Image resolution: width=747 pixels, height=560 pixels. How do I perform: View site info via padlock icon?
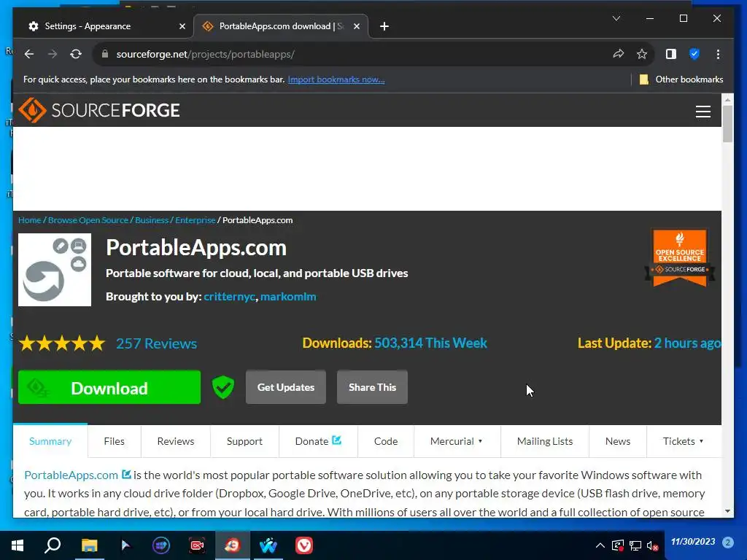pos(105,54)
